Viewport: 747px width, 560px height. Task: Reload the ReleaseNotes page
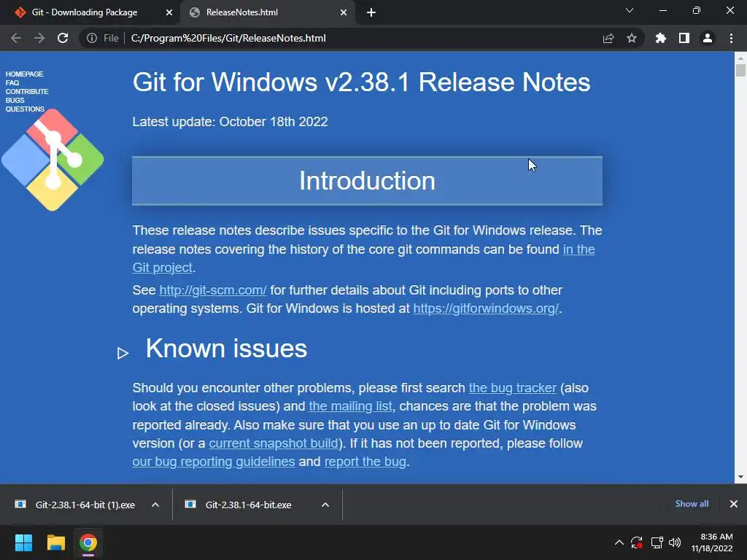point(63,38)
